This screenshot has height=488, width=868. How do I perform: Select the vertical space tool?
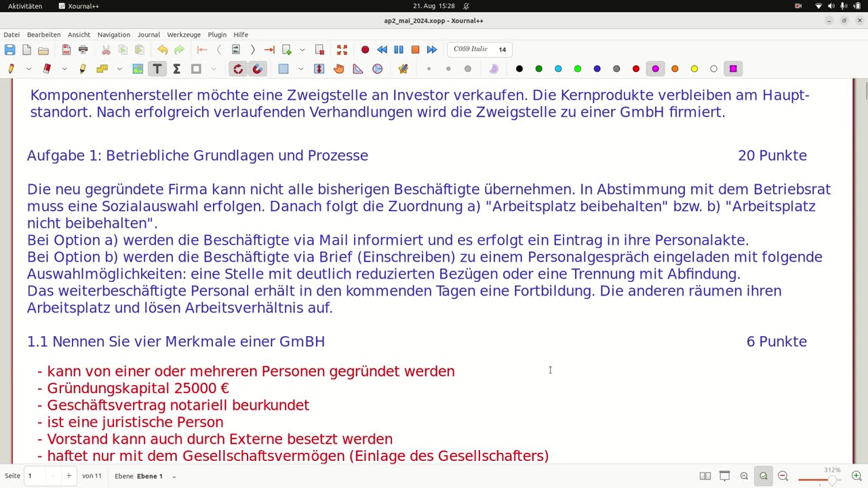point(319,68)
